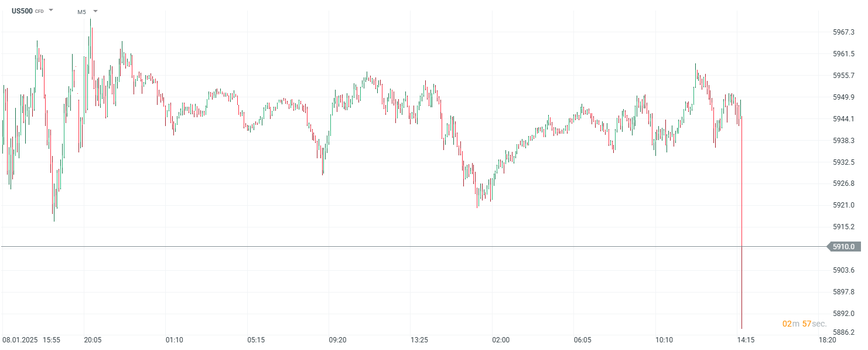Click the 5910.0 current price tag
868x350 pixels.
(844, 247)
